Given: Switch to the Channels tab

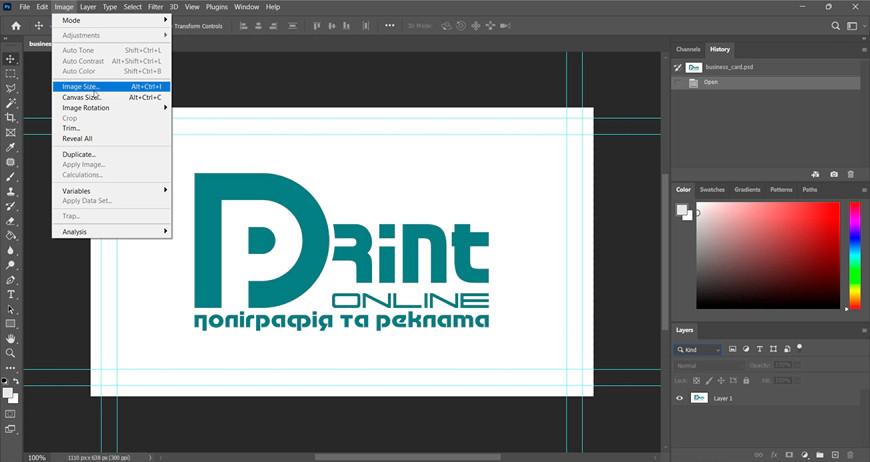Looking at the screenshot, I should coord(688,49).
